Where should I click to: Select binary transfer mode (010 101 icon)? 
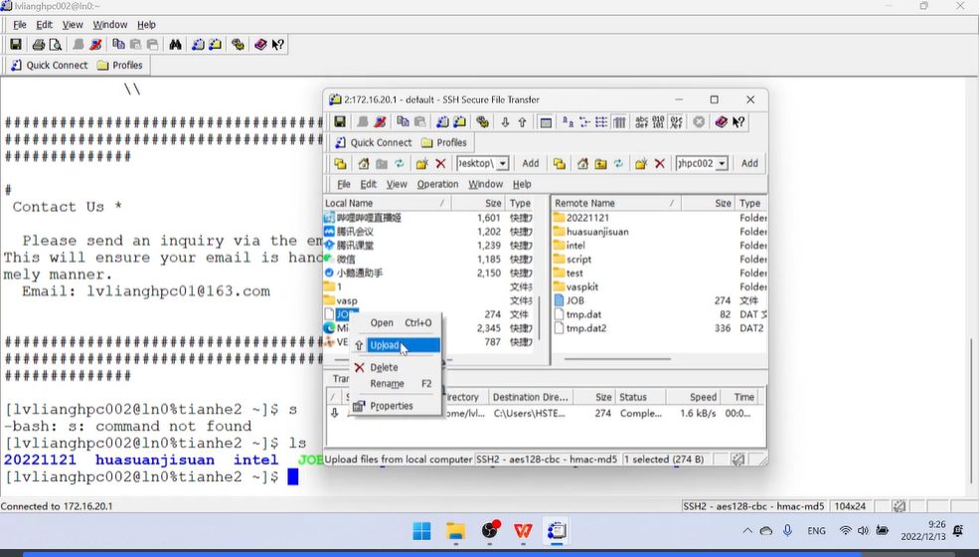click(x=658, y=122)
